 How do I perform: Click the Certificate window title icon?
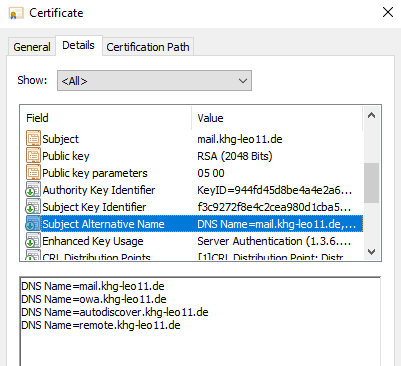[x=16, y=13]
